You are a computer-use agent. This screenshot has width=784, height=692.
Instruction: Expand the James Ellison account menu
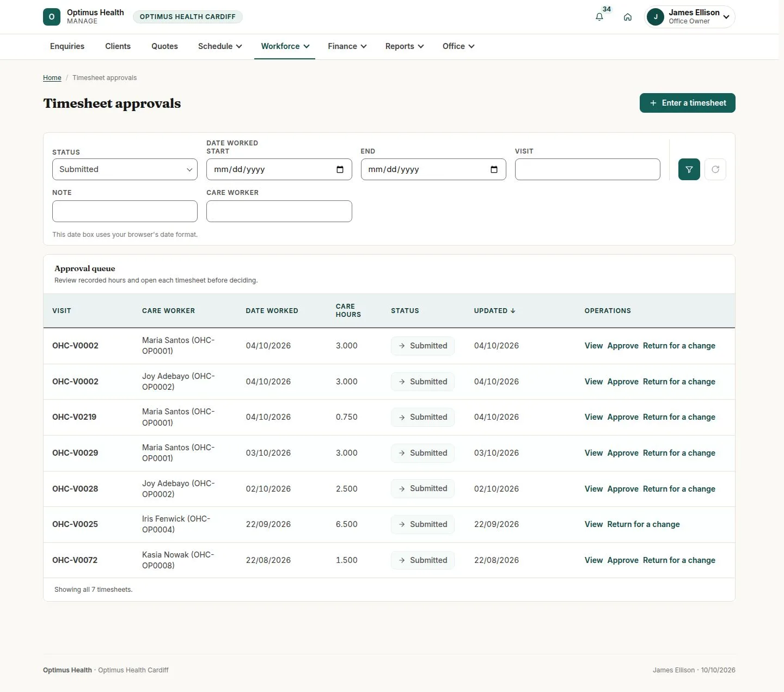pyautogui.click(x=690, y=17)
